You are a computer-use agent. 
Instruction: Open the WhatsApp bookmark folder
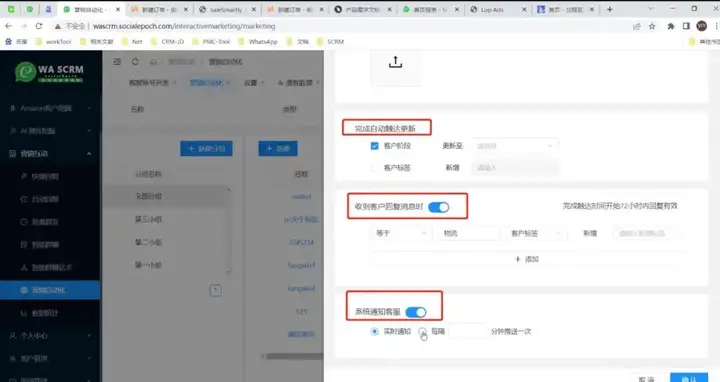(259, 41)
